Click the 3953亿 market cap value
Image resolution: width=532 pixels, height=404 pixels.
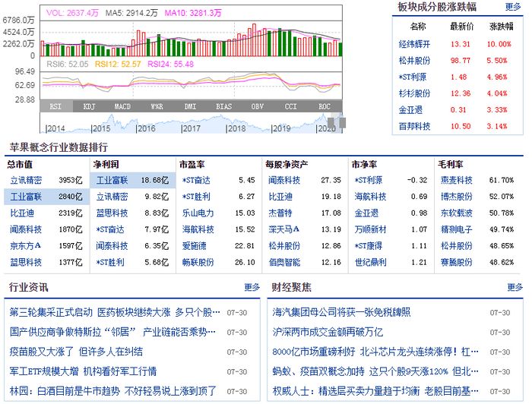pos(71,180)
